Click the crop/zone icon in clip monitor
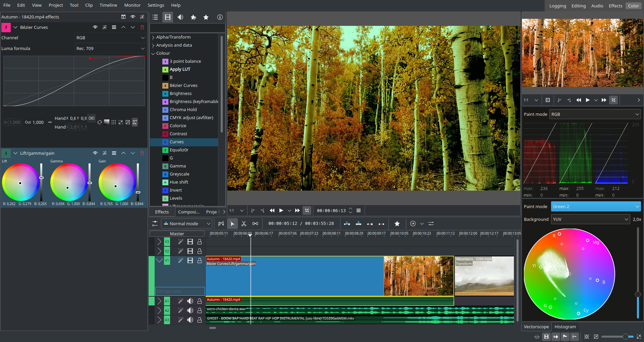Image resolution: width=644 pixels, height=342 pixels. [x=613, y=100]
